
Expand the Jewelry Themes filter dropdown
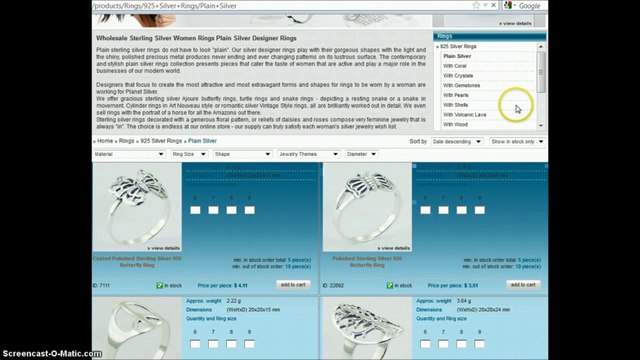coord(309,154)
